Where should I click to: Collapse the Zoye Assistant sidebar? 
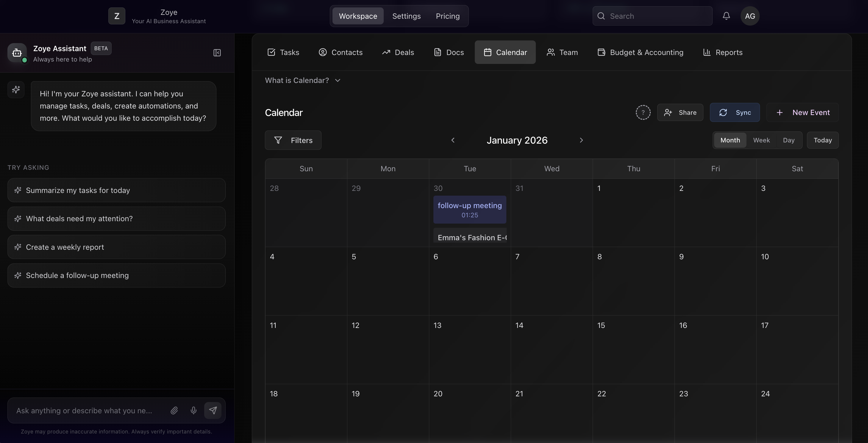pyautogui.click(x=217, y=53)
